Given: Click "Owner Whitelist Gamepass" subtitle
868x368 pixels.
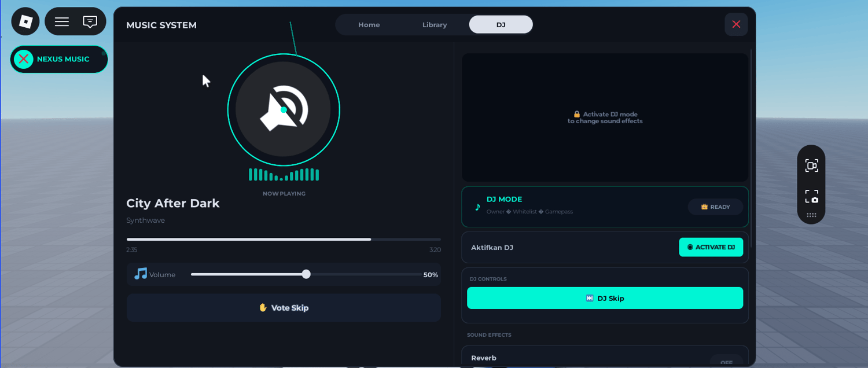Looking at the screenshot, I should [x=529, y=212].
